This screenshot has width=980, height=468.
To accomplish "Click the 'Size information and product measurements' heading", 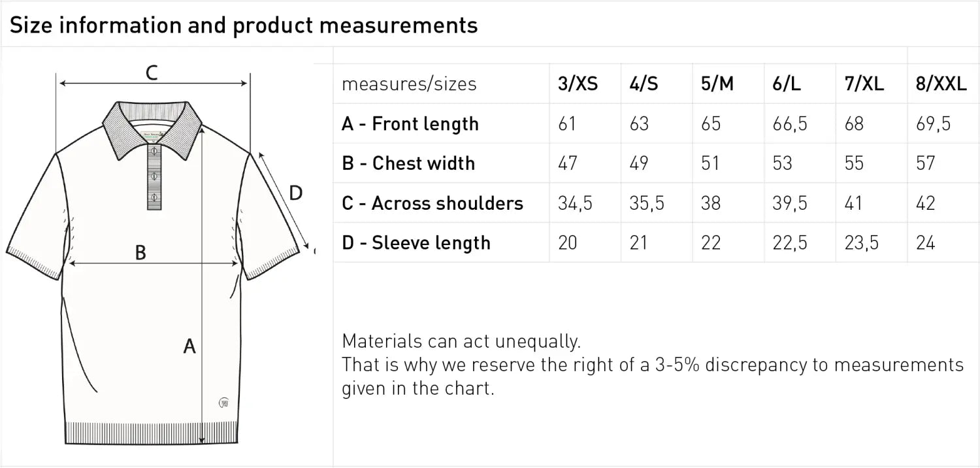I will [244, 25].
